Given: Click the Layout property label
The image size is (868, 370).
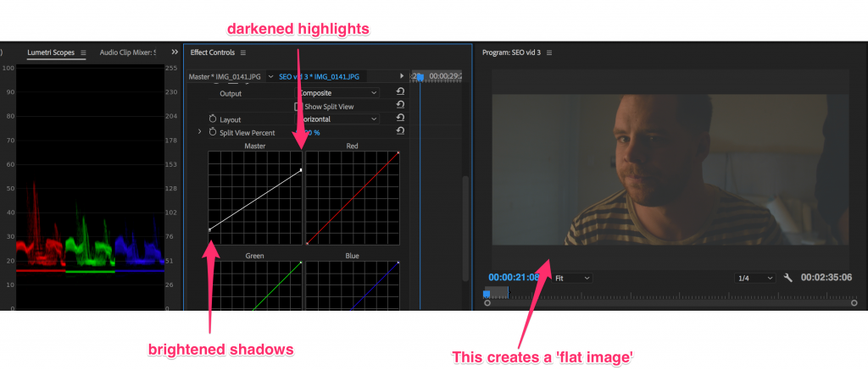Looking at the screenshot, I should coord(231,119).
